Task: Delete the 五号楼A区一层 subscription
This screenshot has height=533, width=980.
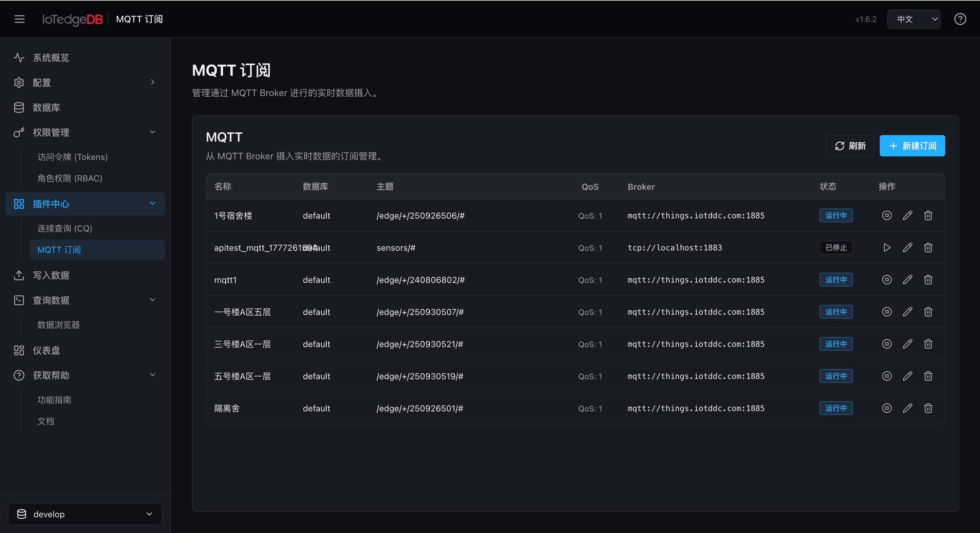Action: click(x=928, y=376)
